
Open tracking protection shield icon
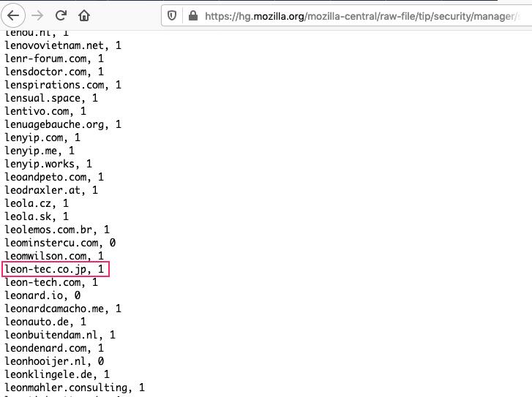[172, 15]
